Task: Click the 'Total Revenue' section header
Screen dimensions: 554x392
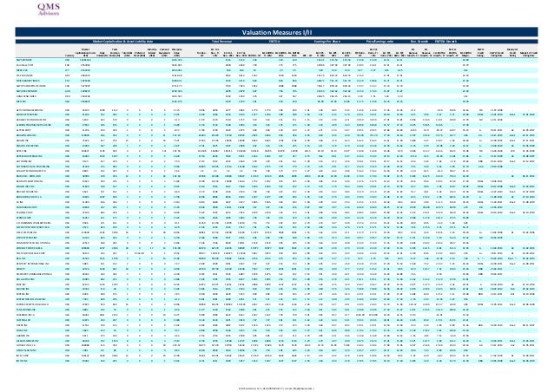Action: pyautogui.click(x=221, y=42)
